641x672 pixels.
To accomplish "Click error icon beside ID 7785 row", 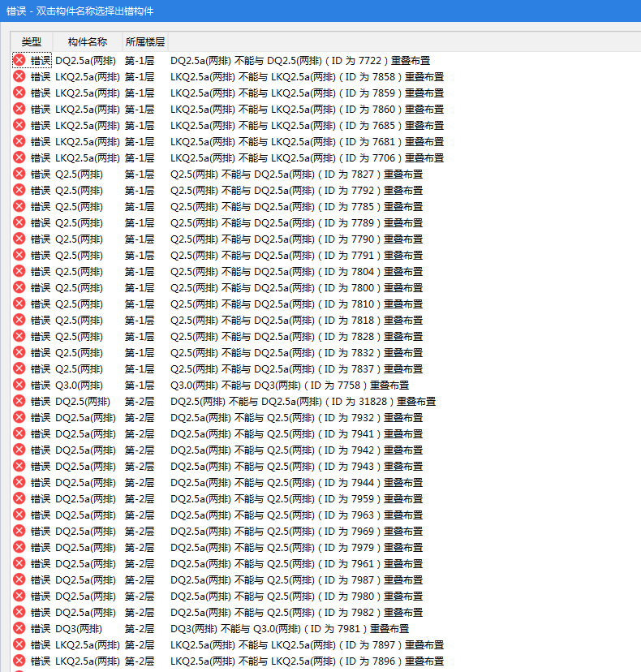I will tap(19, 207).
